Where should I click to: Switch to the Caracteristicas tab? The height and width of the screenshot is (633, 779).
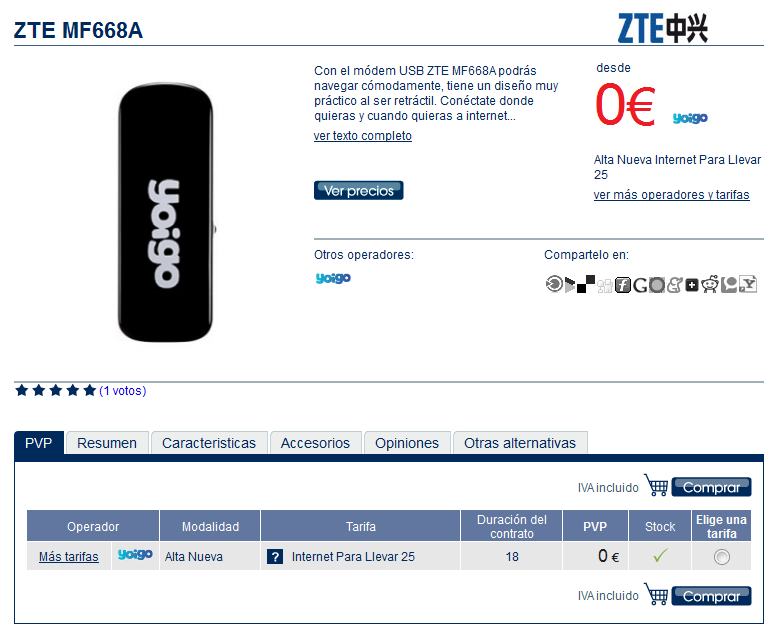pyautogui.click(x=209, y=443)
